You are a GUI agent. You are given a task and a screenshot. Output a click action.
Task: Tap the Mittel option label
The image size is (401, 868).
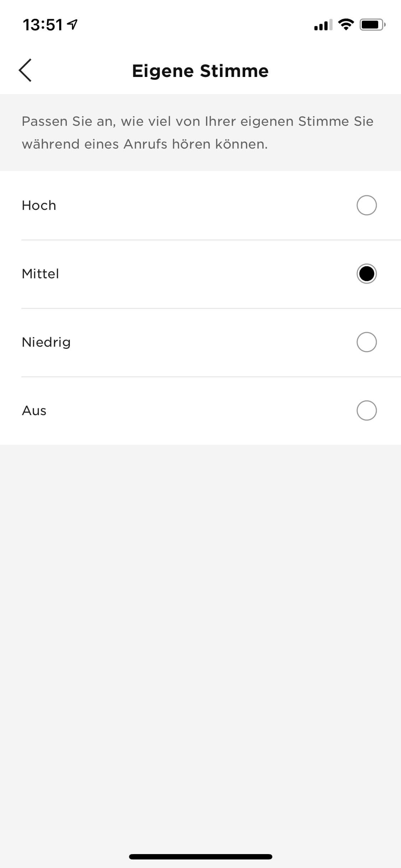coord(40,274)
